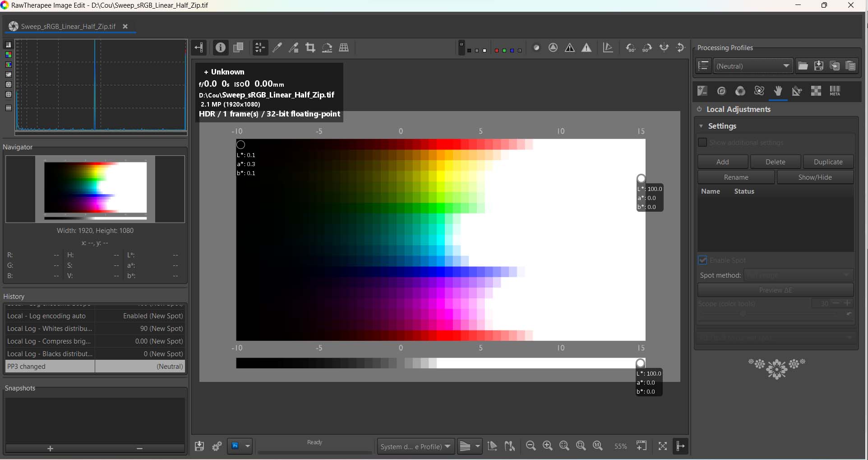The image size is (868, 460).
Task: Click the white background color swatch
Action: (x=485, y=51)
